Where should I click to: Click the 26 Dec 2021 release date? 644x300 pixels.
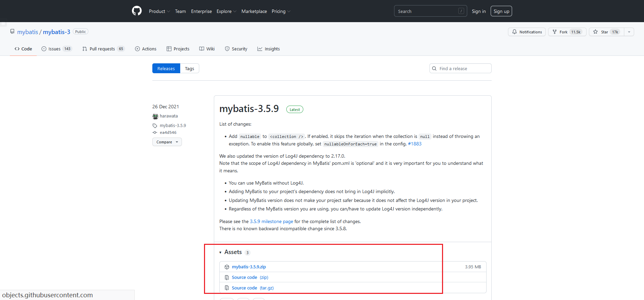[166, 107]
